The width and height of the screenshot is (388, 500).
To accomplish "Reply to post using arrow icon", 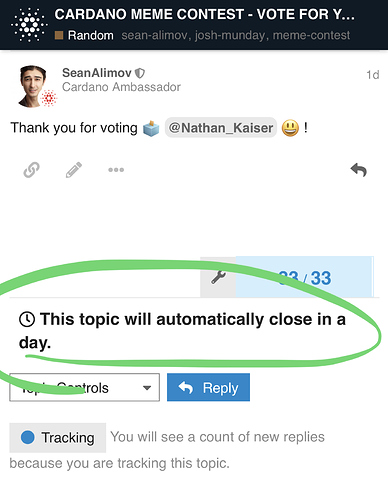I will click(x=359, y=170).
